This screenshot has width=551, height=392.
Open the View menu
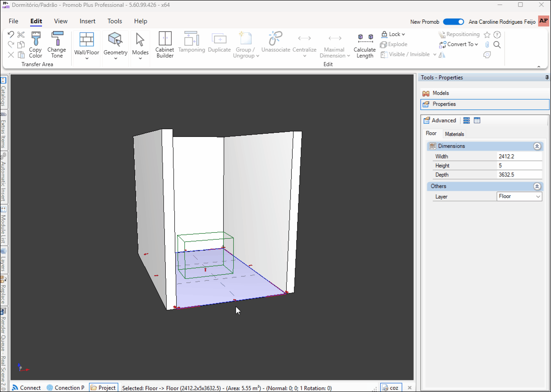click(61, 21)
